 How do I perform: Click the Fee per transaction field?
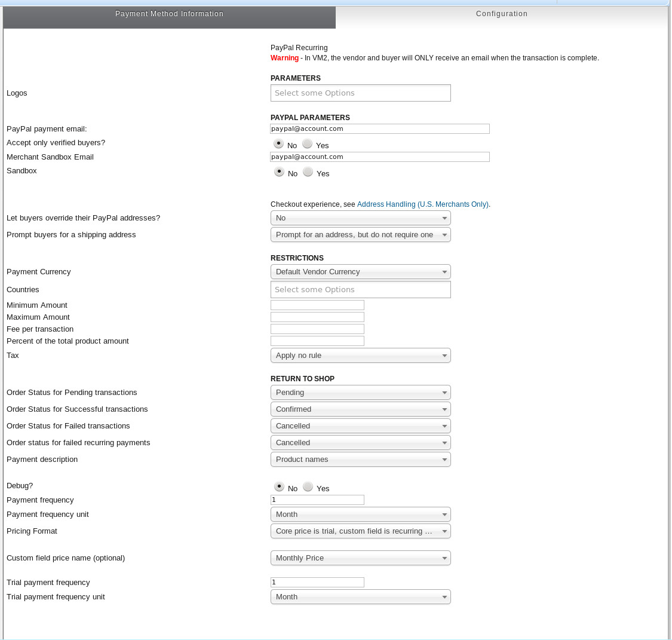[317, 329]
